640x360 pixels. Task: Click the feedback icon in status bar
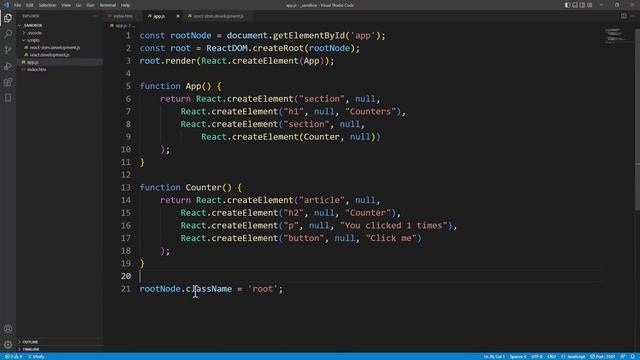(x=623, y=356)
